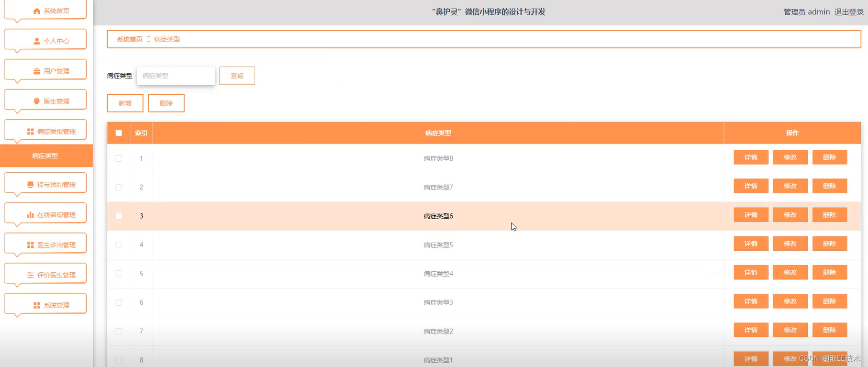This screenshot has height=367, width=868.
Task: Click the grid icon beside 系统管理
Action: click(x=37, y=305)
